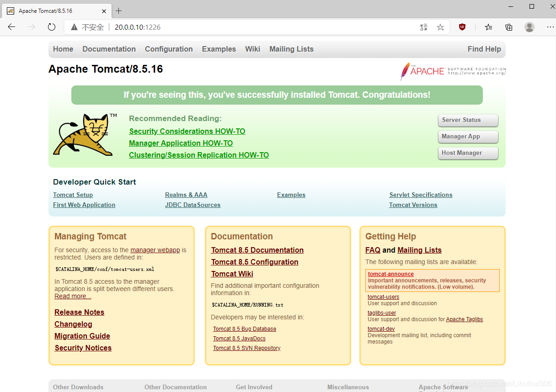Reload the page with the refresh icon
The image size is (556, 392).
coord(52,27)
